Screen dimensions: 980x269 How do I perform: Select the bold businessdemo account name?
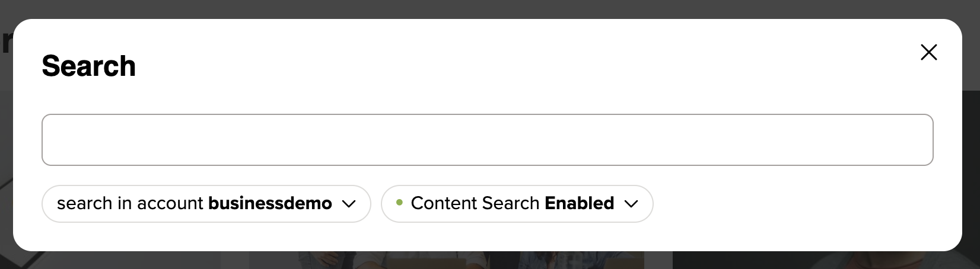(270, 203)
